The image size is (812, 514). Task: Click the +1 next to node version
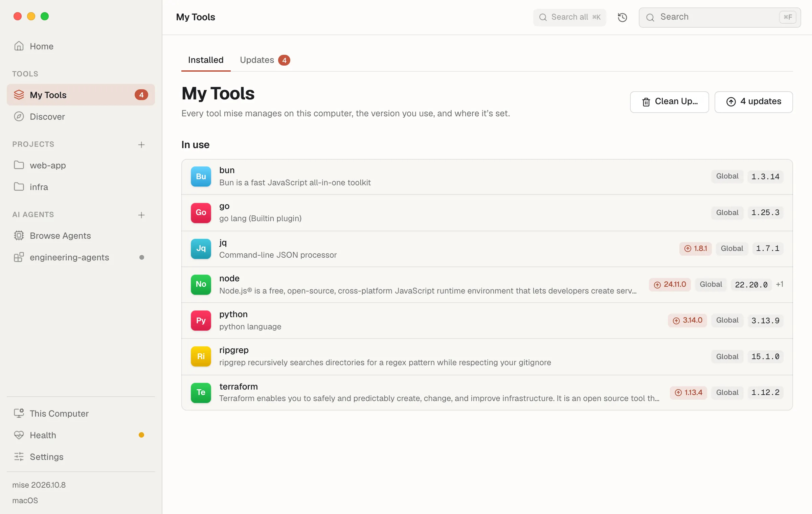pos(780,284)
